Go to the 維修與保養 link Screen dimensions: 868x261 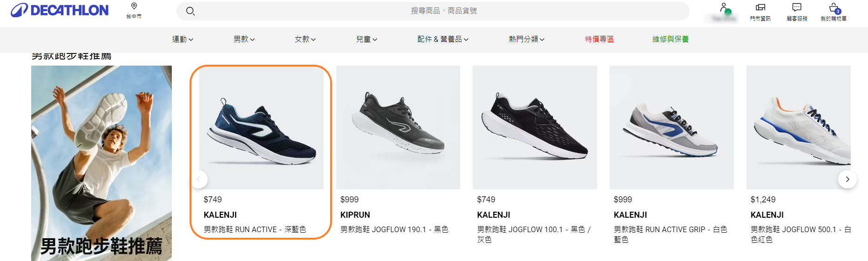[x=671, y=39]
